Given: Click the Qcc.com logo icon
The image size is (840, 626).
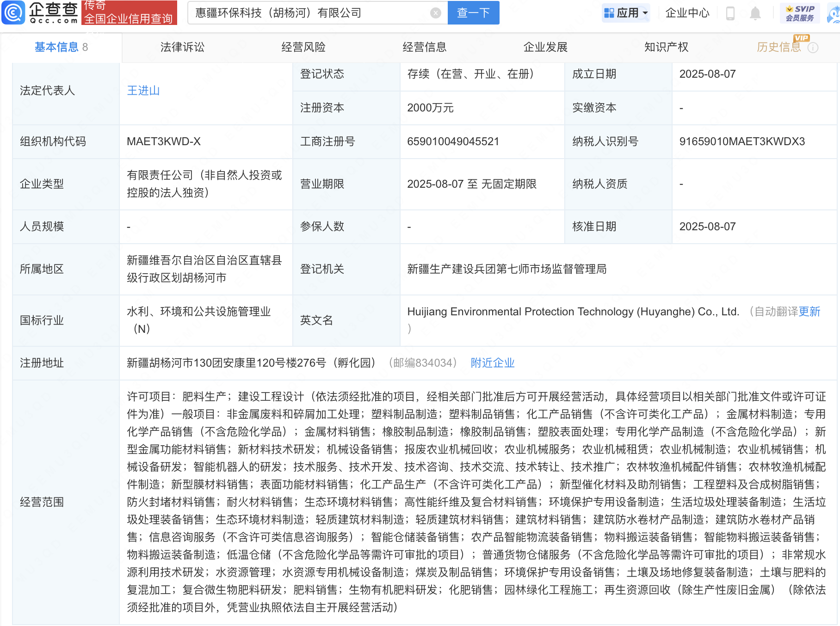Looking at the screenshot, I should pos(13,12).
